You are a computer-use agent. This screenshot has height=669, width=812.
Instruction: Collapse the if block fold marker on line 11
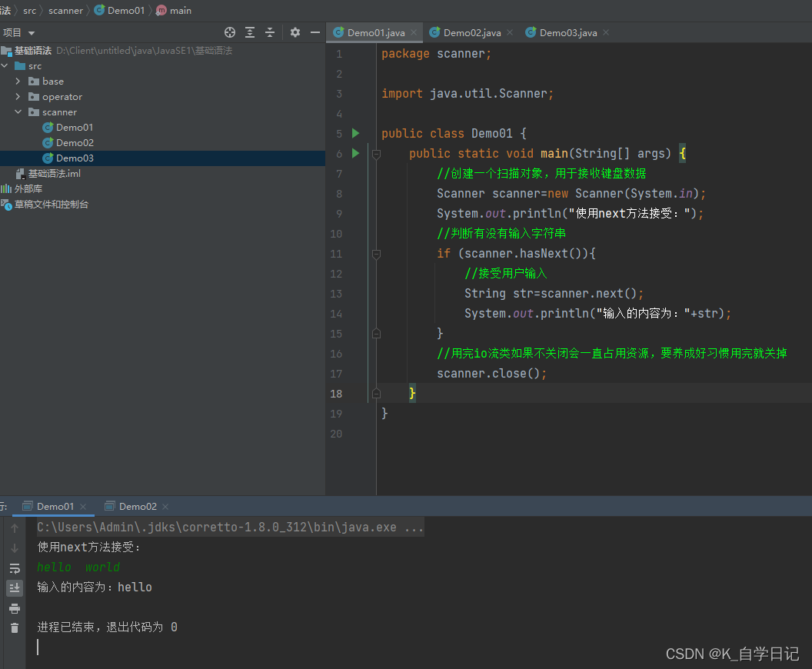point(377,254)
